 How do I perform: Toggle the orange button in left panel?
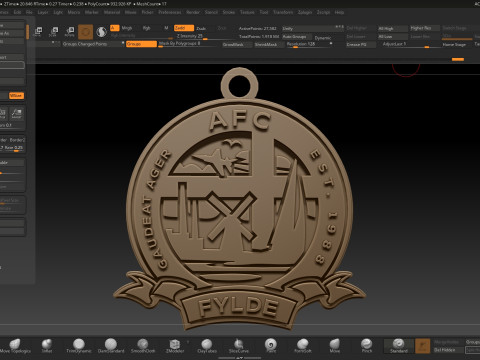tap(16, 96)
